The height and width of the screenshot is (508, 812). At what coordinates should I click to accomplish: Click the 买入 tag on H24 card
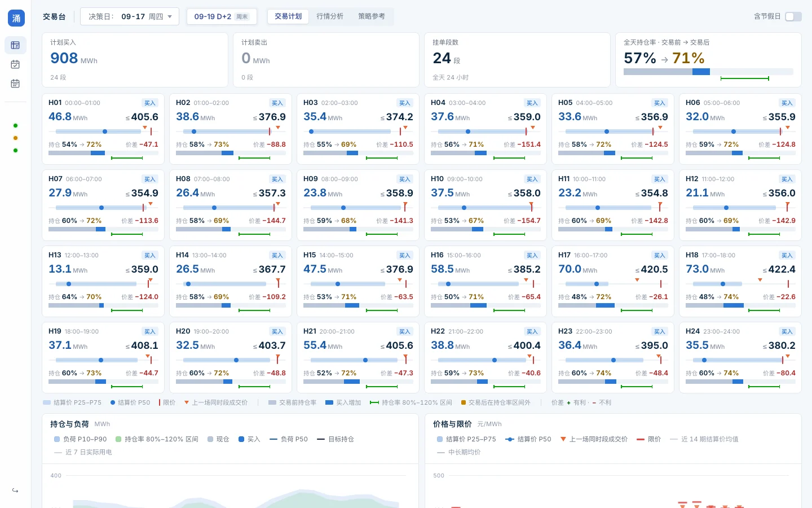tap(787, 331)
